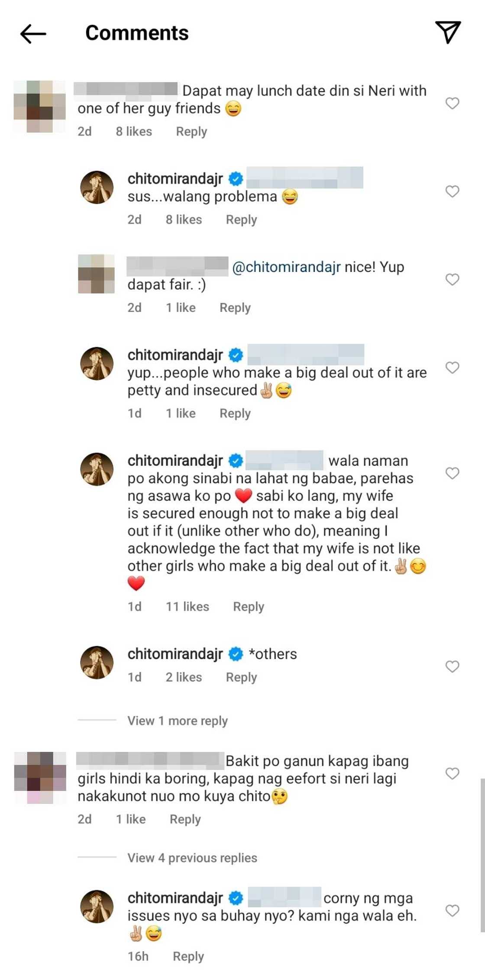Open the @chitomirandajr mention link

[x=286, y=267]
